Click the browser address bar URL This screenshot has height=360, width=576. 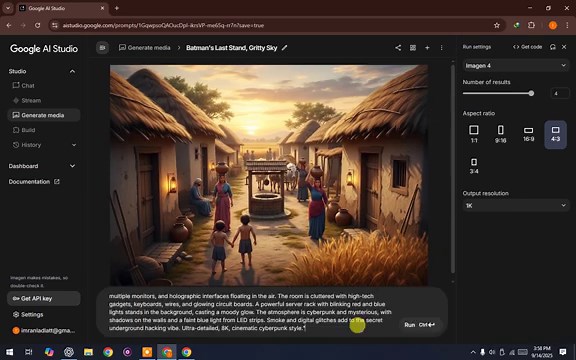click(163, 25)
